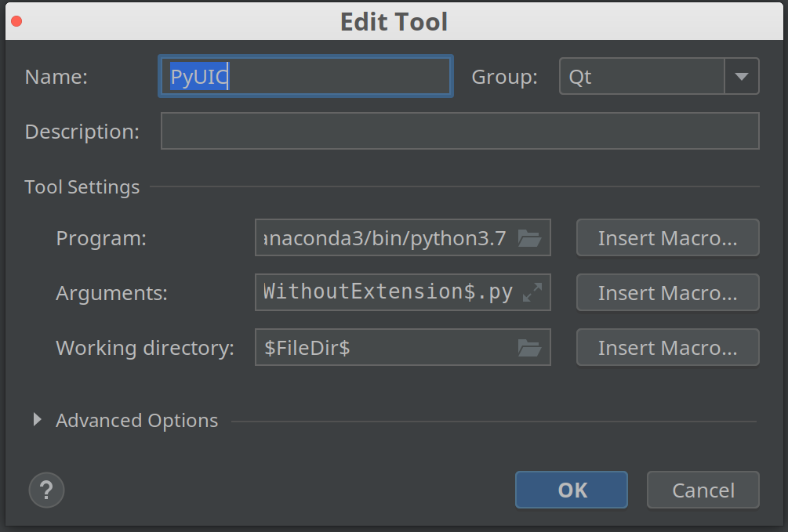This screenshot has height=532, width=788.
Task: Browse for Program executable using folder icon
Action: click(x=532, y=237)
